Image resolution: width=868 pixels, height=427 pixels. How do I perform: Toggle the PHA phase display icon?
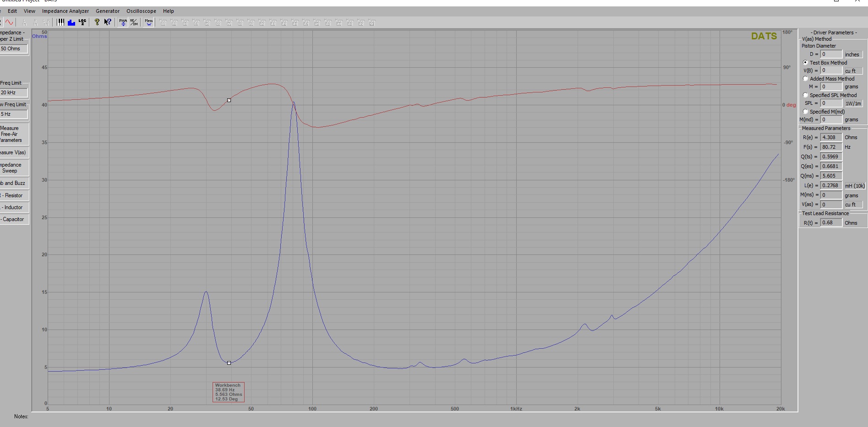coord(123,22)
